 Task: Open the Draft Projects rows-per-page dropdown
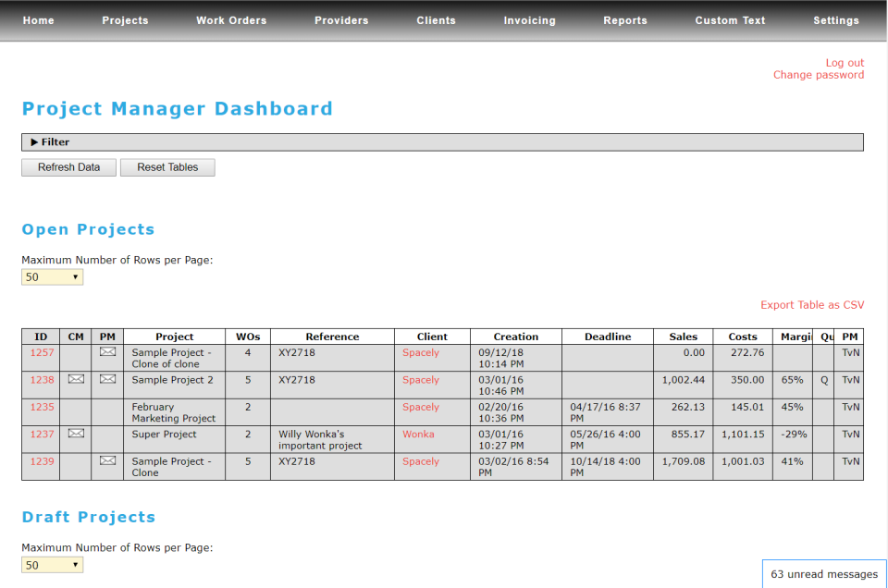(51, 564)
